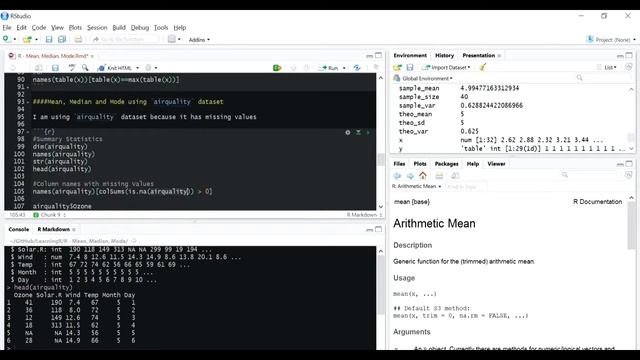Select the sample_mean variable row
640x360 pixels.
pyautogui.click(x=512, y=88)
